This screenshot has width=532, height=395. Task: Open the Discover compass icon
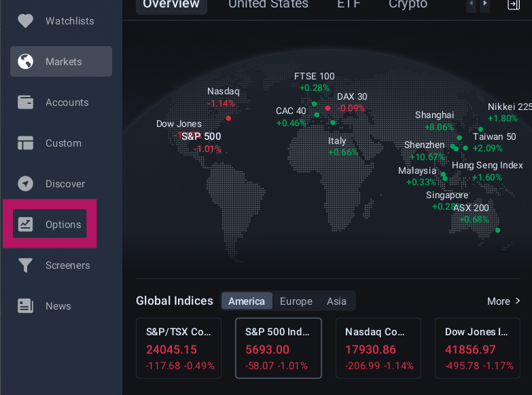click(25, 183)
